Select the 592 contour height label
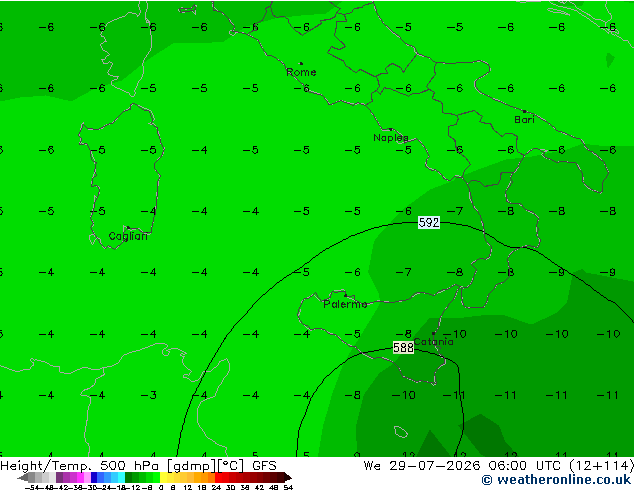Image resolution: width=634 pixels, height=490 pixels. [x=429, y=223]
